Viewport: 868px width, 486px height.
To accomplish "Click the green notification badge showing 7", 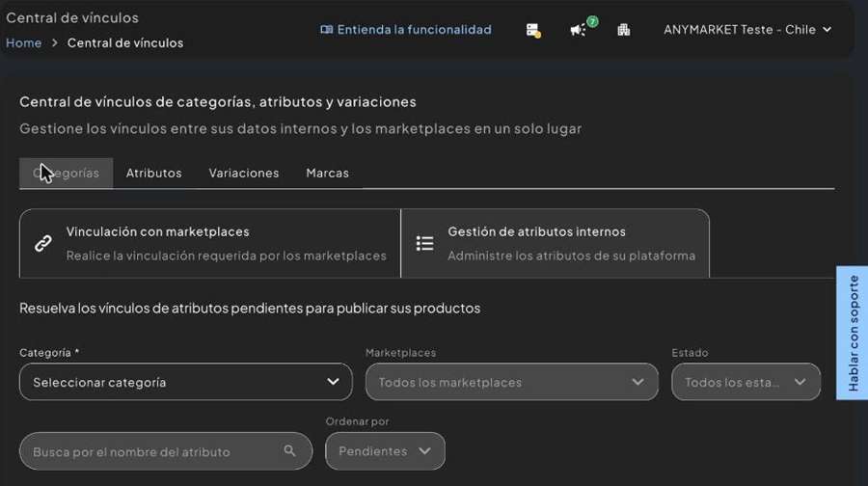I will click(x=592, y=21).
